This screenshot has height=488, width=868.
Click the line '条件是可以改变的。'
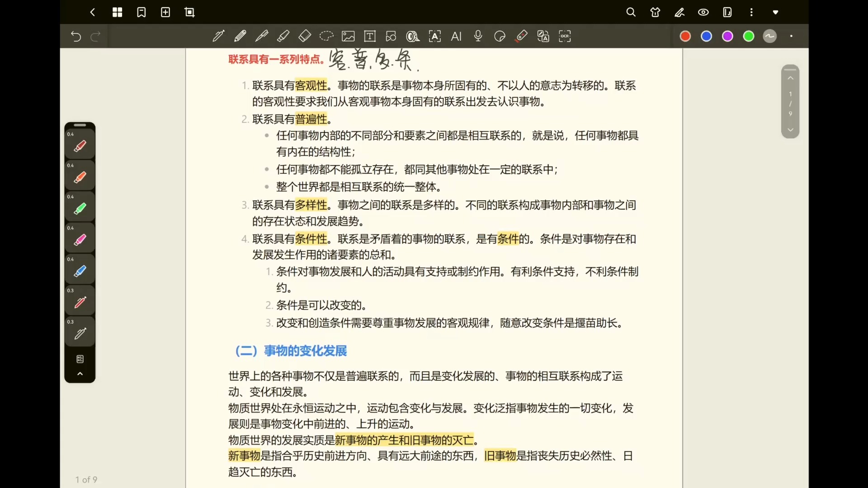[321, 305]
